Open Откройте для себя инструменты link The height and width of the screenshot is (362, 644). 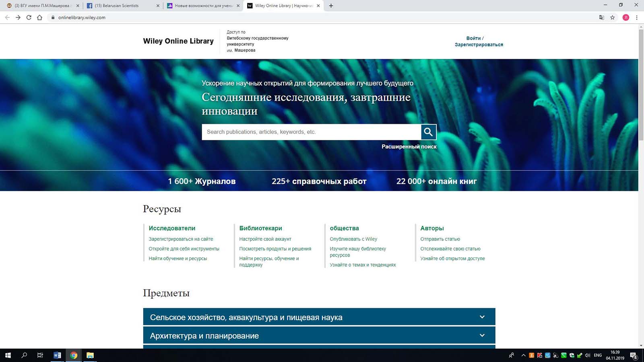184,249
